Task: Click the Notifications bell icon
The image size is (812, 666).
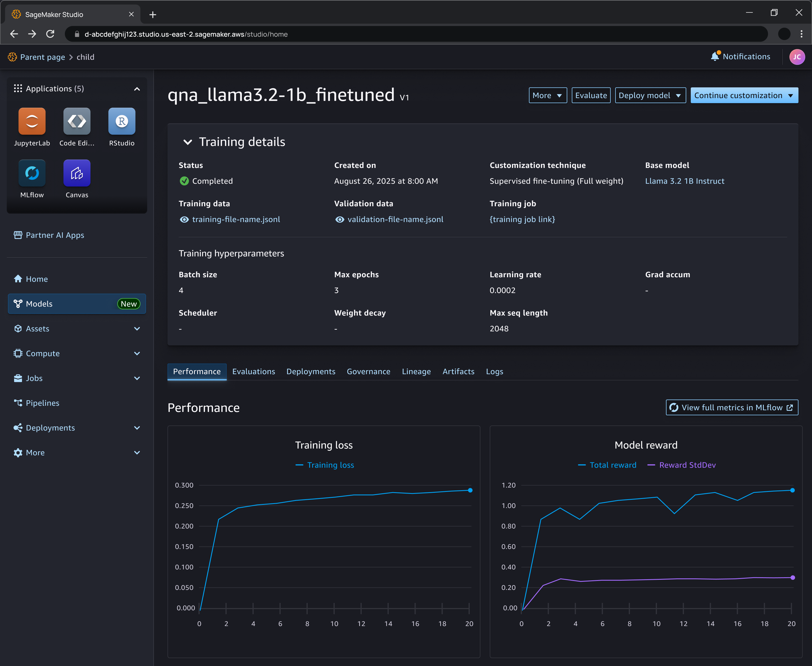Action: (714, 56)
